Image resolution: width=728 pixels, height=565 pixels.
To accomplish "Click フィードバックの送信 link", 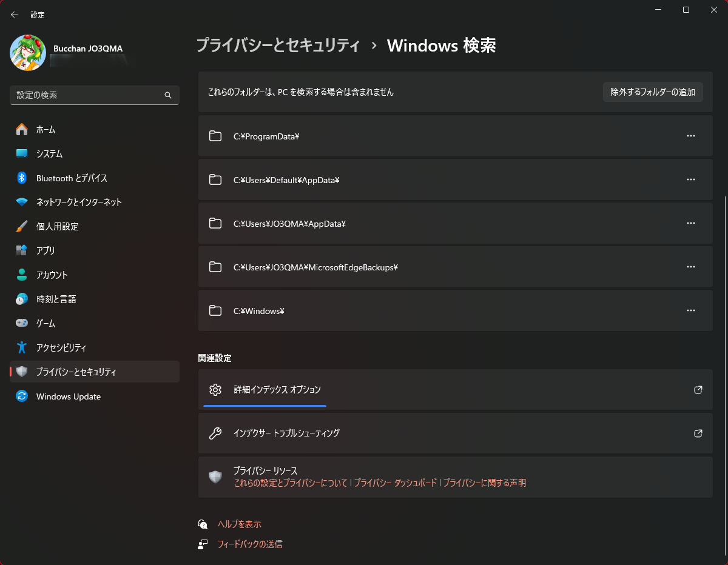I will [x=250, y=544].
